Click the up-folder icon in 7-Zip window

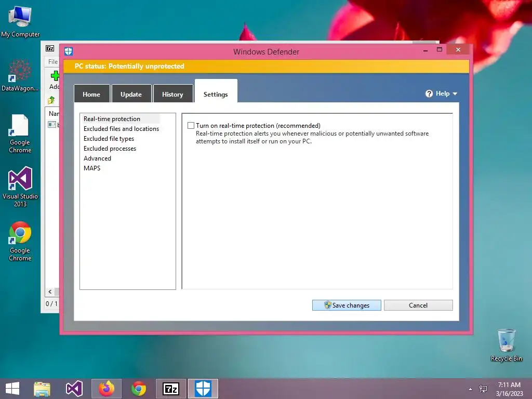tap(51, 100)
